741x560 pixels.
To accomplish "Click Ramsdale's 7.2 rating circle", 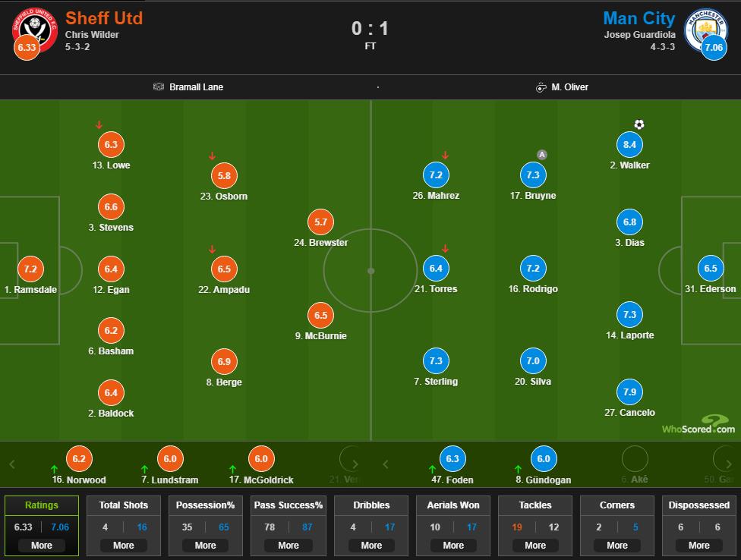I will tap(30, 269).
